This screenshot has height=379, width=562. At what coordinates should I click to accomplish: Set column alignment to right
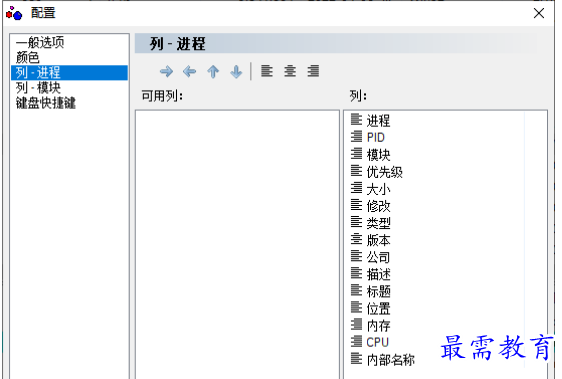pyautogui.click(x=313, y=71)
